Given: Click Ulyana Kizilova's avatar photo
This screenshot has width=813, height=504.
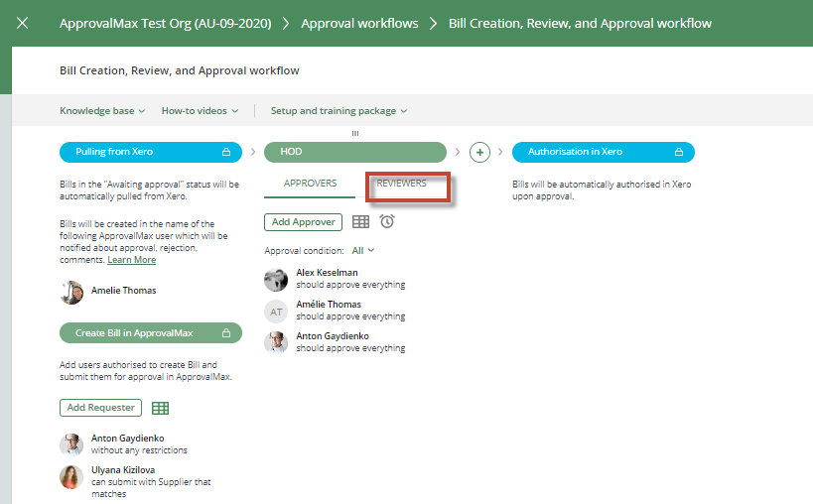Looking at the screenshot, I should [x=71, y=477].
